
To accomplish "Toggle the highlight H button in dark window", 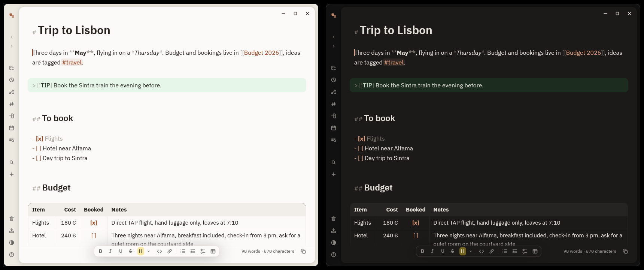I will click(463, 251).
